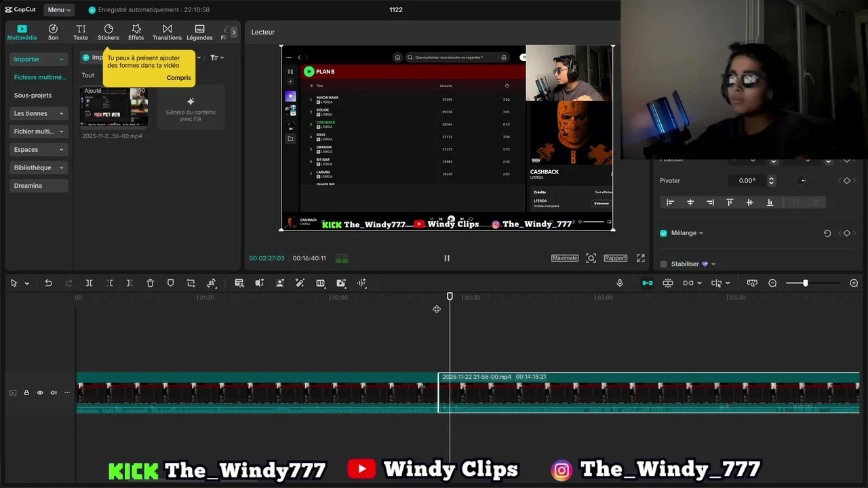
Task: Click the magic wand retouch icon
Action: point(300,283)
